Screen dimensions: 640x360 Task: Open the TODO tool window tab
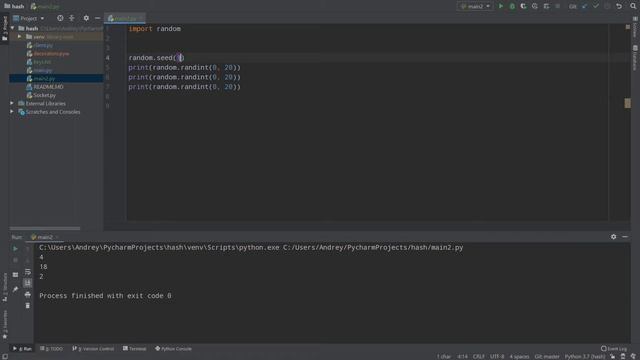[x=52, y=349]
